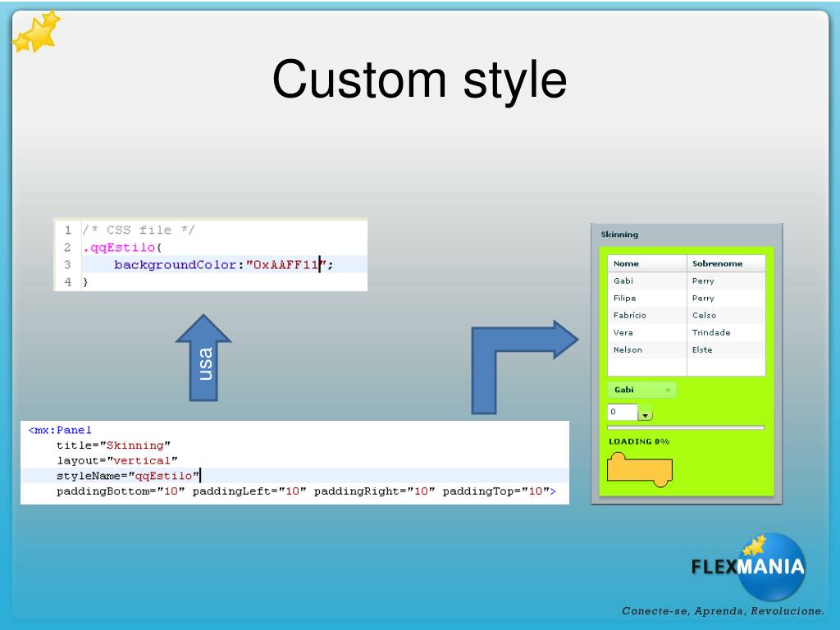Screen dimensions: 840x630
Task: Select the Vera cell in the grid
Action: [x=647, y=332]
